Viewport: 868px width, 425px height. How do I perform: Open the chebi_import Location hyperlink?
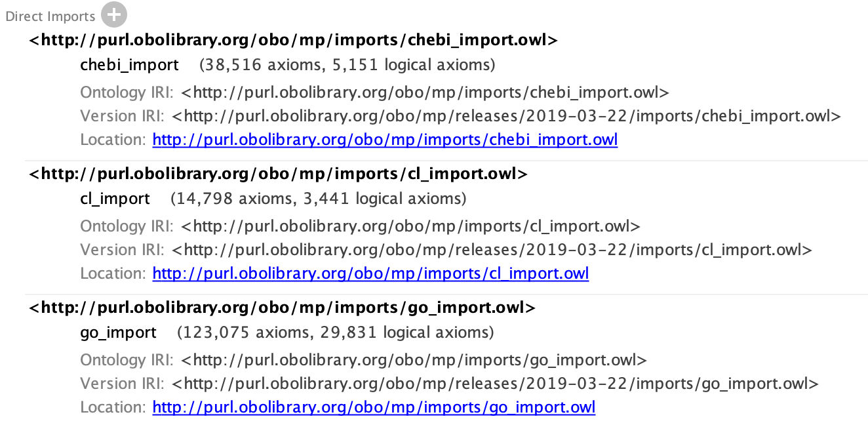tap(384, 139)
